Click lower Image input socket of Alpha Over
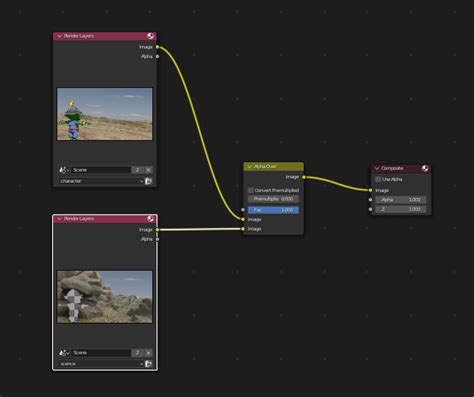Image resolution: width=474 pixels, height=397 pixels. click(x=243, y=229)
